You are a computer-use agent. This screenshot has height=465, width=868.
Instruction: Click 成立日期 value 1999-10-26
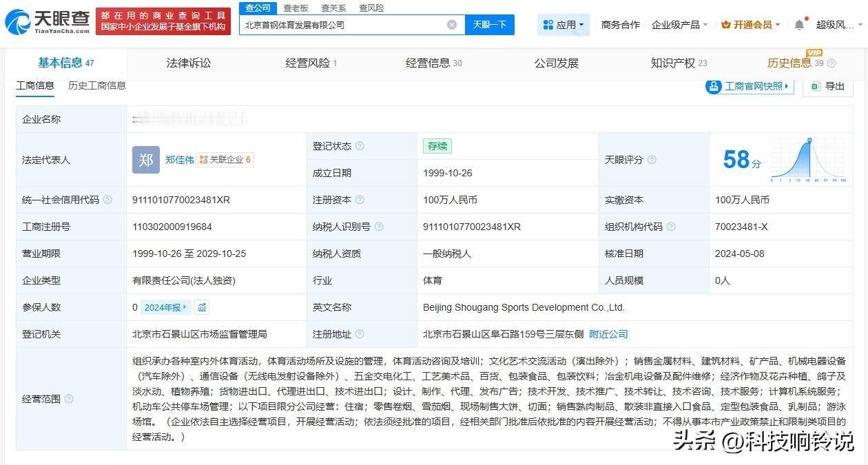pyautogui.click(x=448, y=173)
